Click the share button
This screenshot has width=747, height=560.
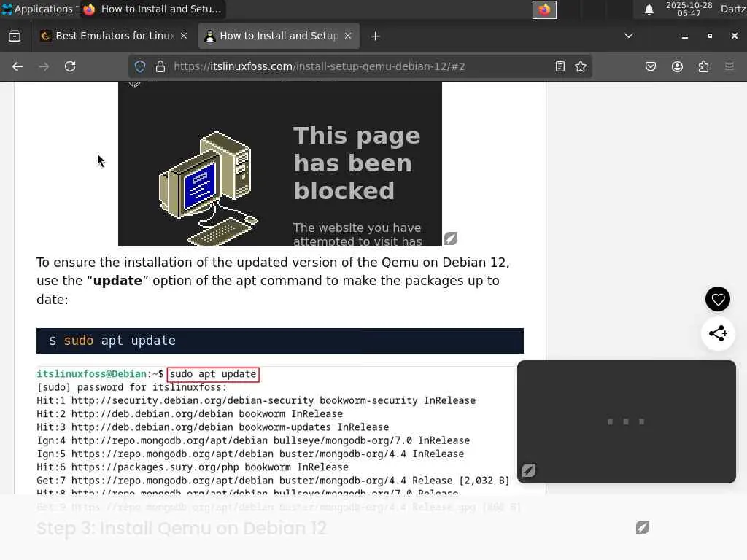718,333
